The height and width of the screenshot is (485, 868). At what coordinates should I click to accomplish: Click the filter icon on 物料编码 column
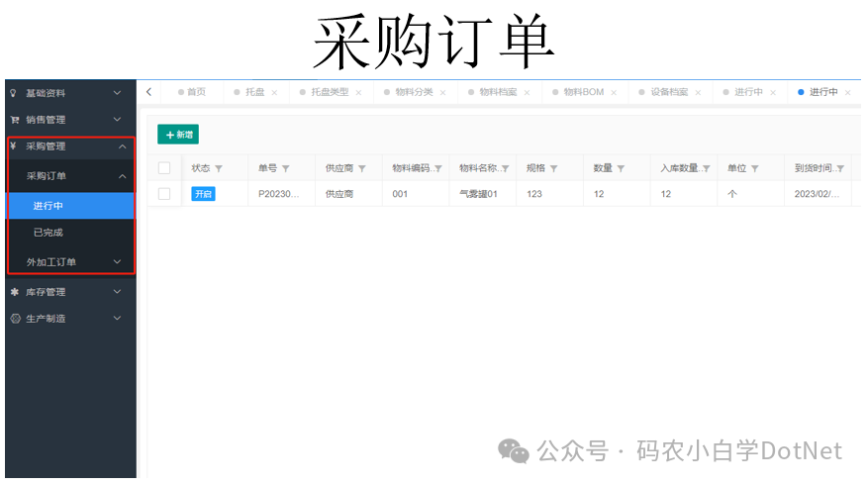(438, 169)
